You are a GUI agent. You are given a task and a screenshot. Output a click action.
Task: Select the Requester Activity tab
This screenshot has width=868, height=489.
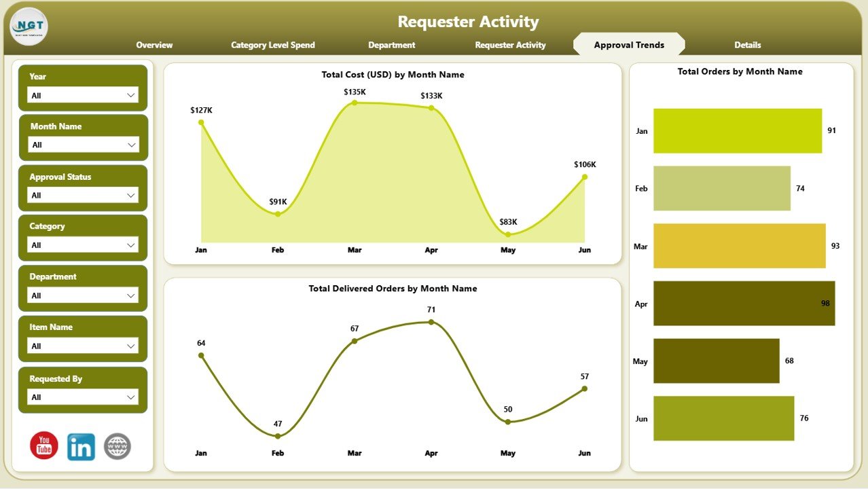point(510,46)
